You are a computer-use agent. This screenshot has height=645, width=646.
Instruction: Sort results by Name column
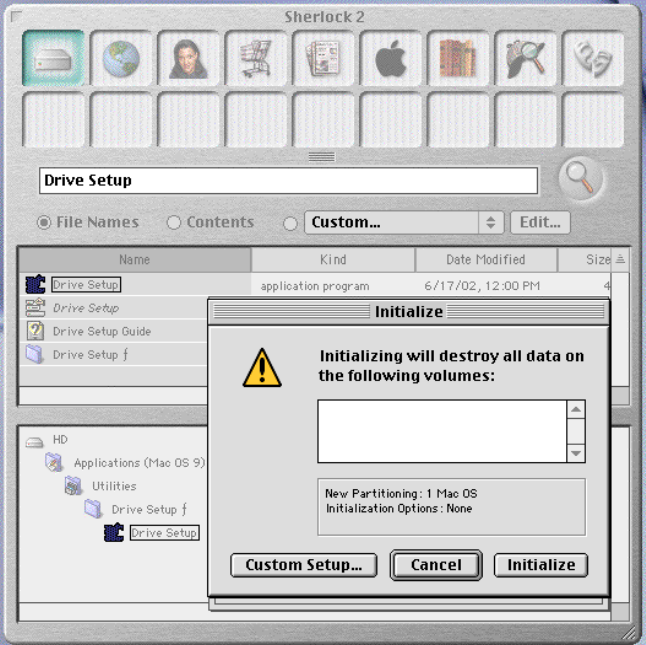[135, 259]
